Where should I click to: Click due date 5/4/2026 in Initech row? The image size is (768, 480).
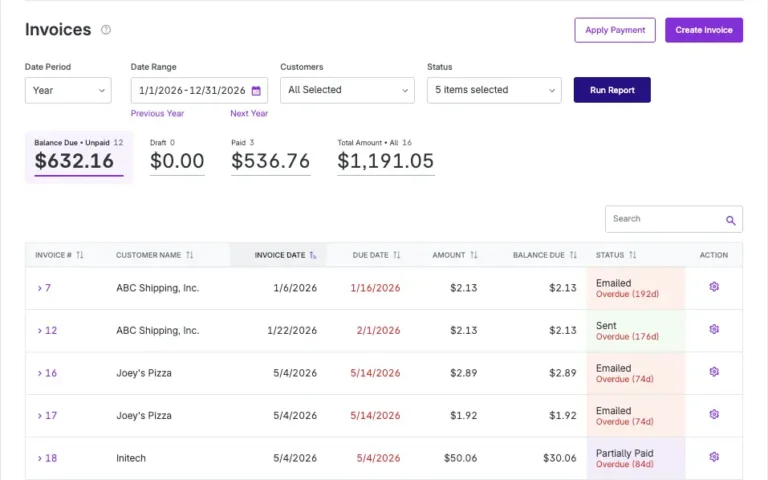pos(378,458)
